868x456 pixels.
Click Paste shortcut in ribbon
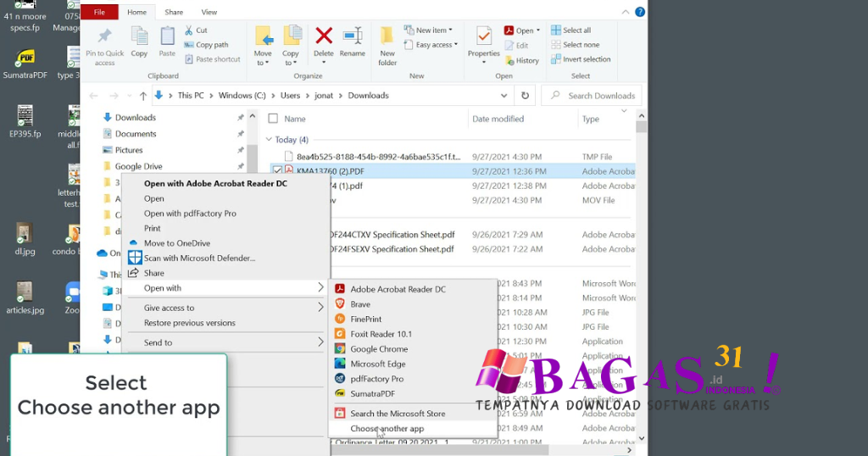coord(213,59)
